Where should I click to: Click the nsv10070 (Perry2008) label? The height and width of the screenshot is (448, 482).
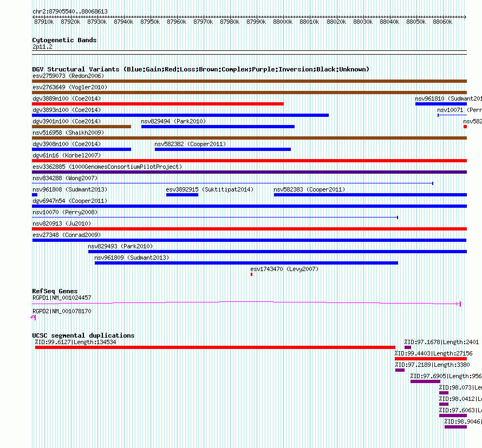click(x=65, y=212)
